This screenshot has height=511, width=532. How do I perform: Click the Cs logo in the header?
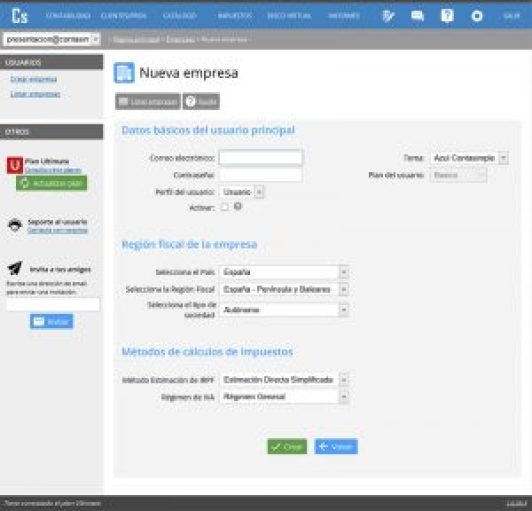[x=19, y=16]
